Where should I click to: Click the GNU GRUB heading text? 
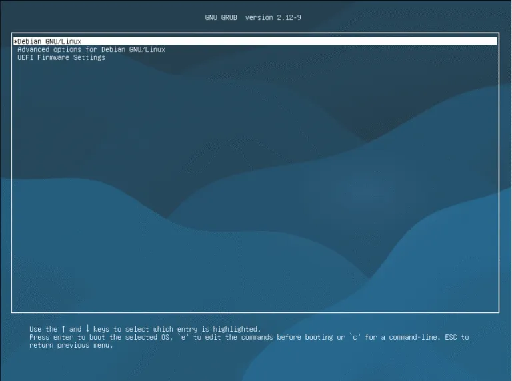[221, 18]
